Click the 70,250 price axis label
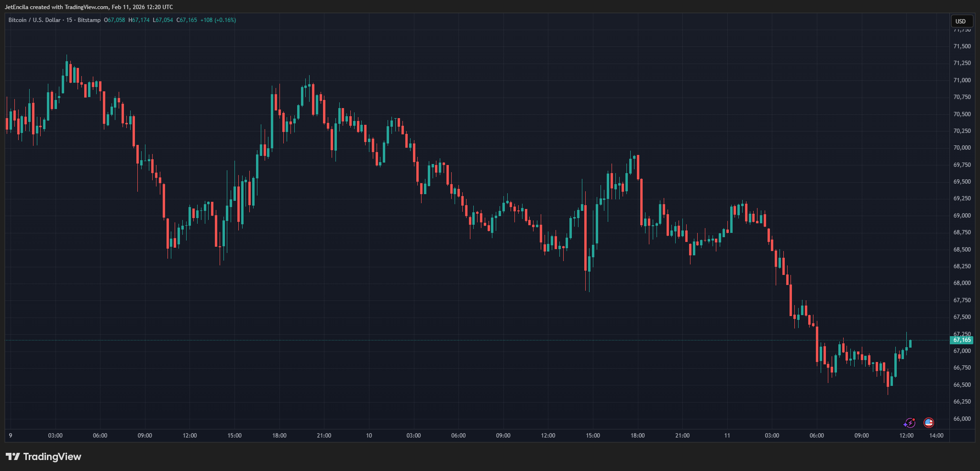 tap(962, 131)
